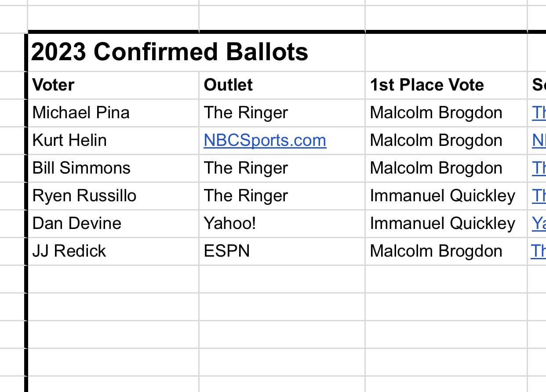Viewport: 546px width, 392px height.
Task: Select the Kurt Helin cell
Action: [x=69, y=141]
